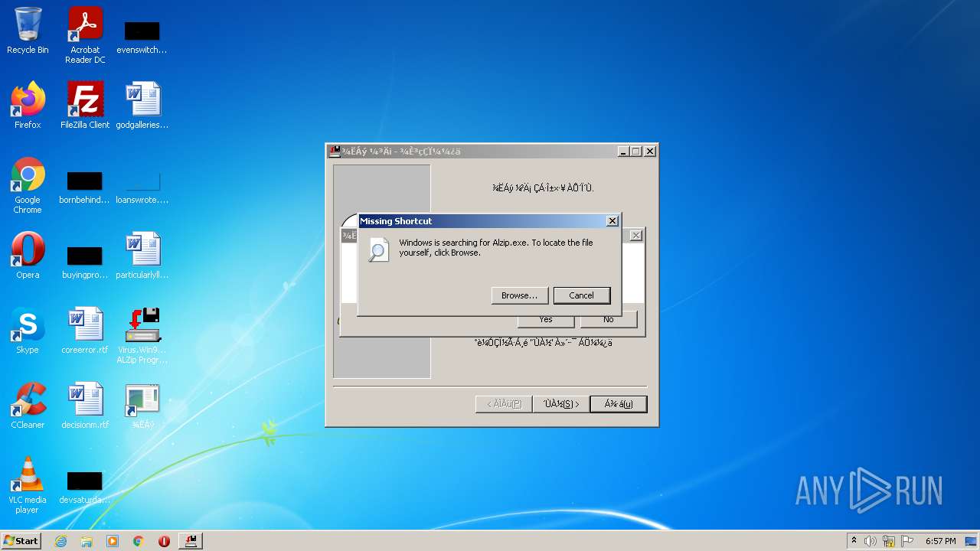Image resolution: width=980 pixels, height=551 pixels.
Task: Click Yes in the confirmation dialog
Action: pos(545,319)
